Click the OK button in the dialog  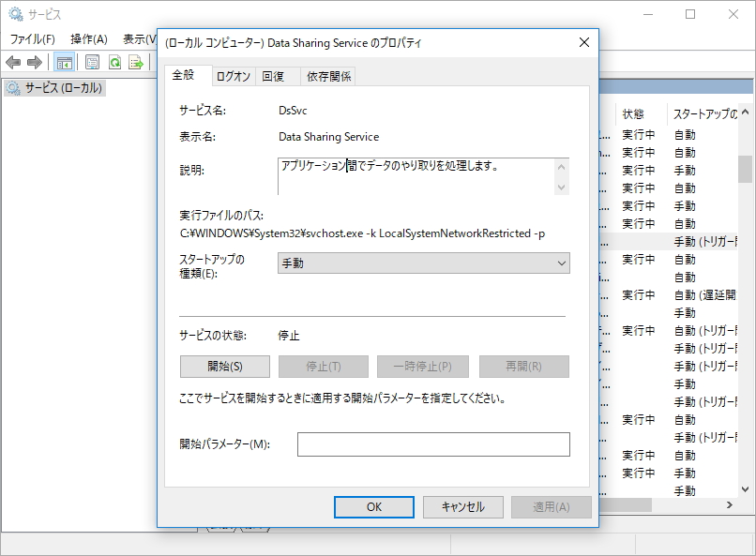click(x=373, y=506)
